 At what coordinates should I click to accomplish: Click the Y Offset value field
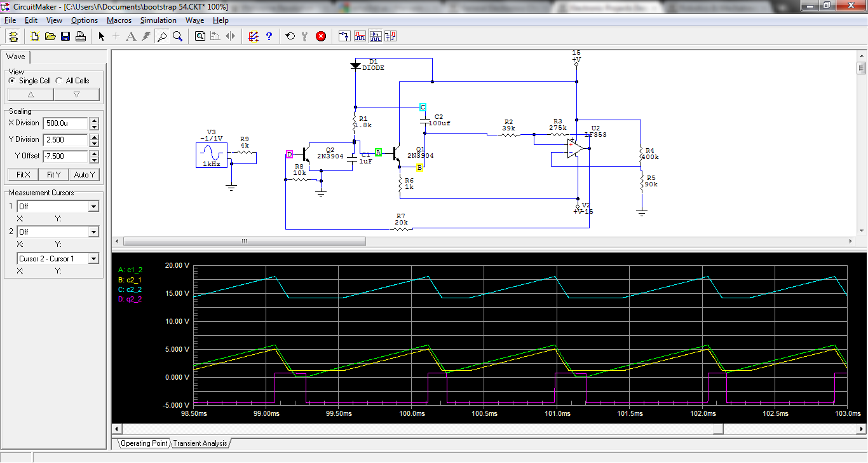65,156
